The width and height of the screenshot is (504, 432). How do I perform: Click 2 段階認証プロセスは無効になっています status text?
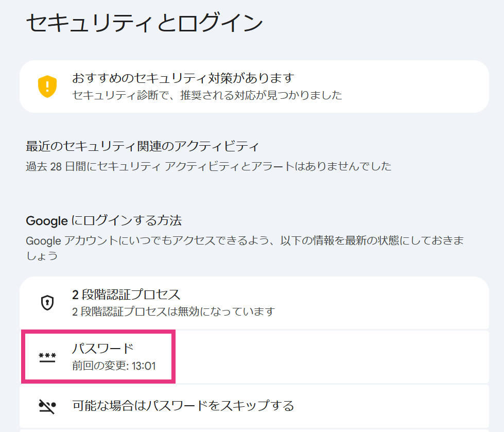(173, 312)
